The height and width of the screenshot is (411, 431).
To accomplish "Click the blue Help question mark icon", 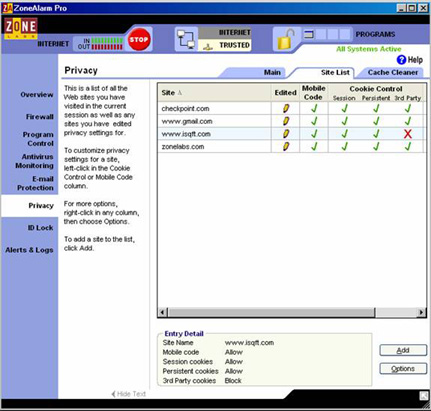I will (401, 60).
